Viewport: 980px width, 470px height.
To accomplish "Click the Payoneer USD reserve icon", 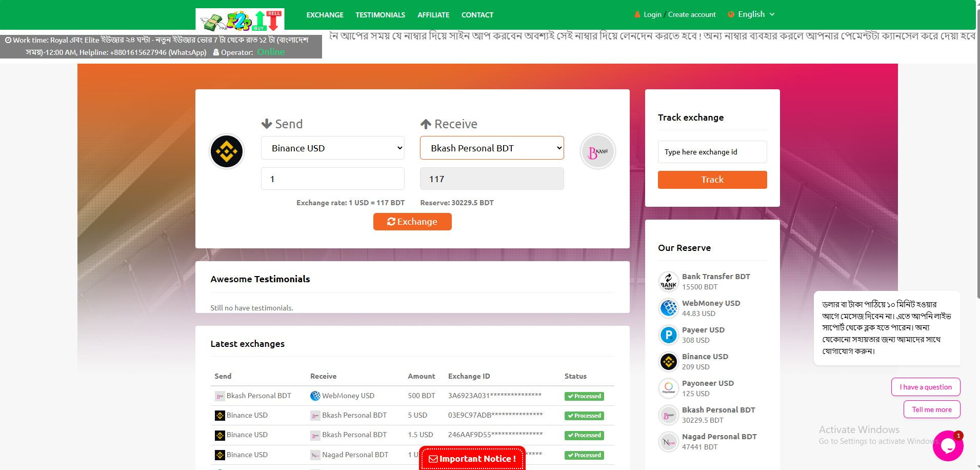I will point(668,388).
